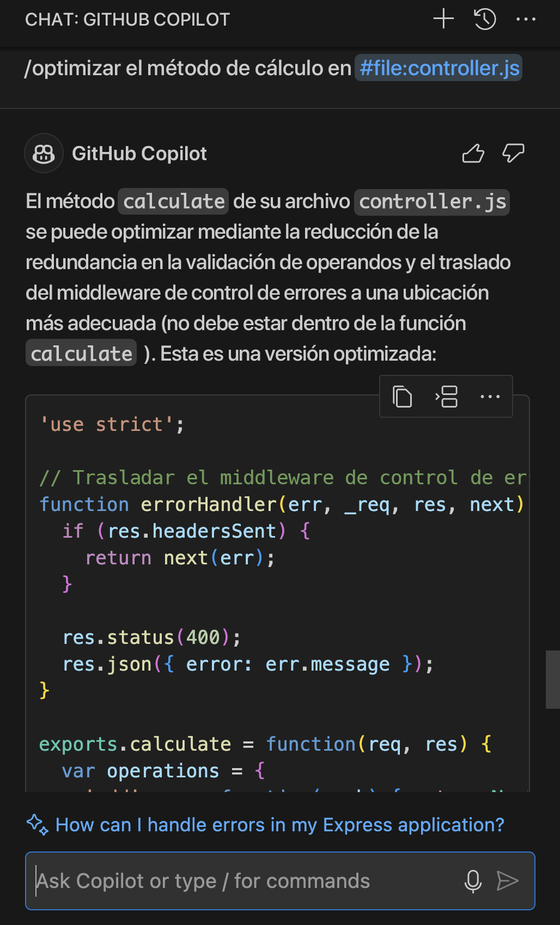Insert code at cursor icon
Viewport: 560px width, 925px height.
[446, 397]
